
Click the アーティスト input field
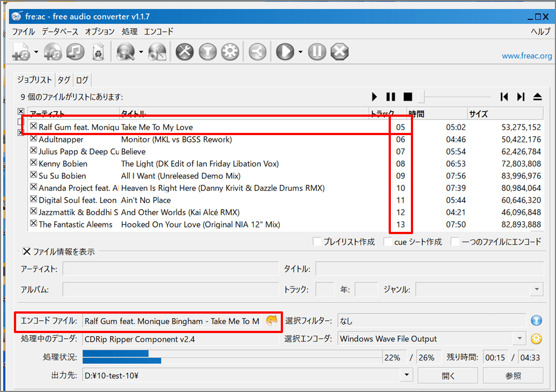click(x=171, y=269)
